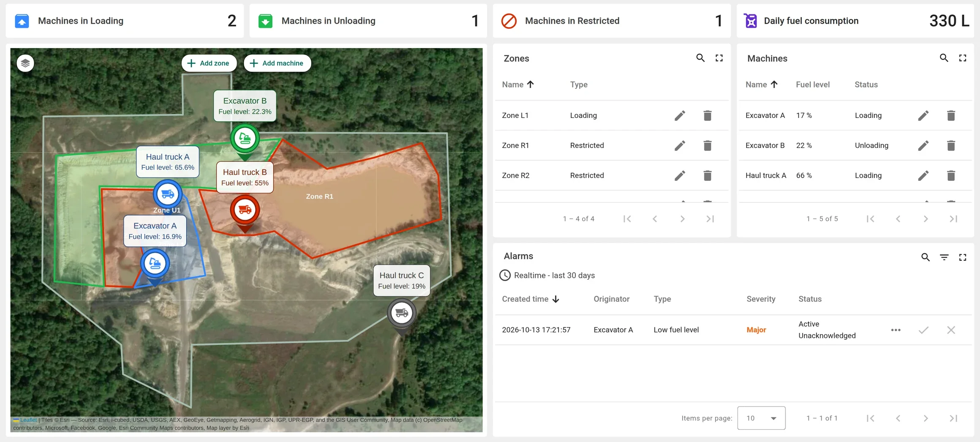
Task: Expand Alarms panel to fullscreen
Action: tap(963, 257)
